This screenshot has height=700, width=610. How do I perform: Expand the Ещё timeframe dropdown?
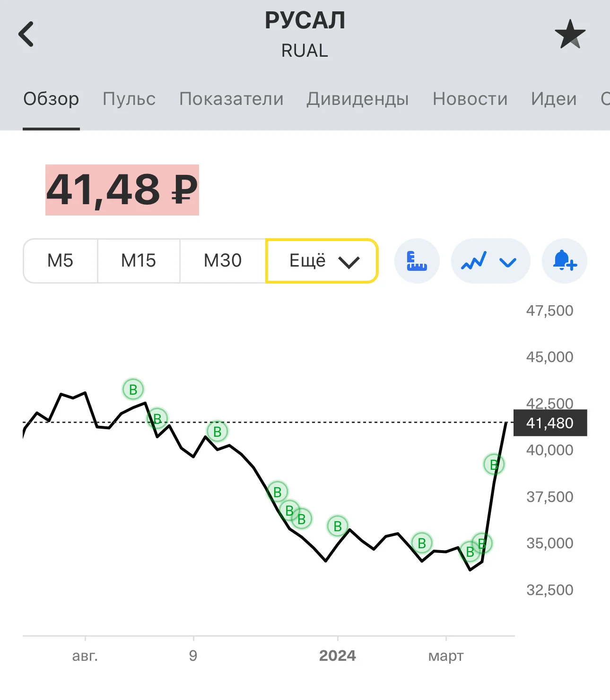click(x=322, y=261)
